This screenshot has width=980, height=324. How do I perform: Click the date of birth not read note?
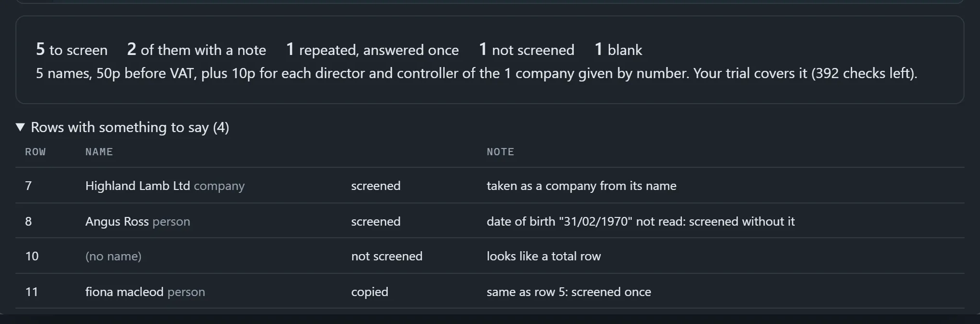tap(640, 221)
